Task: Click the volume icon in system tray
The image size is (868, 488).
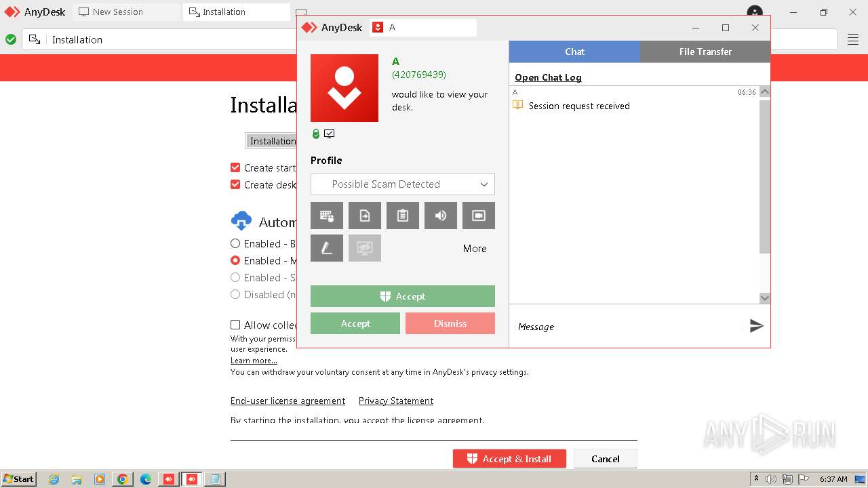Action: [771, 479]
